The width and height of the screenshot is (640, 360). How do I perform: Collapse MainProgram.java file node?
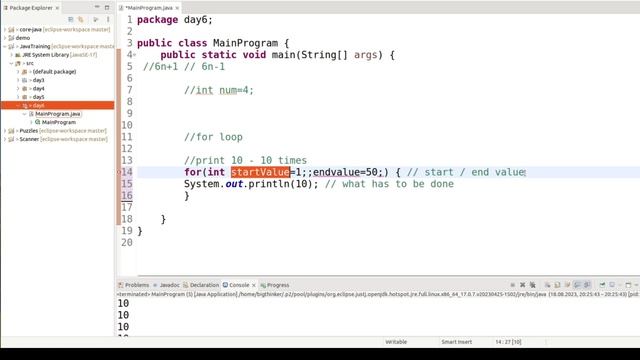pos(24,113)
